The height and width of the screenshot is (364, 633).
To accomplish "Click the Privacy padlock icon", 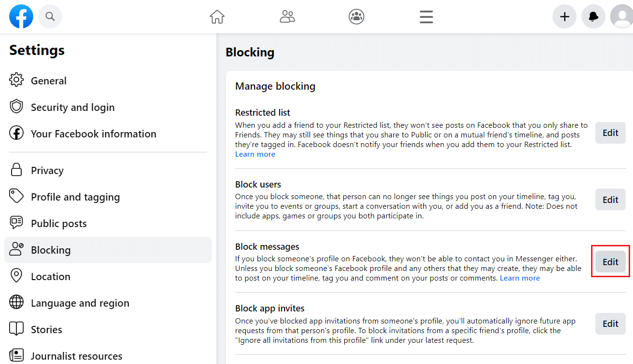I will [x=16, y=170].
